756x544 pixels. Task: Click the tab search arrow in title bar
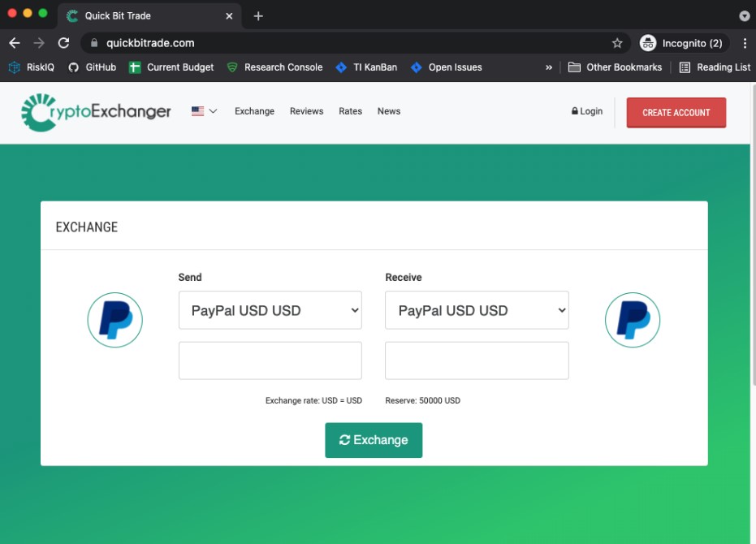pos(745,16)
